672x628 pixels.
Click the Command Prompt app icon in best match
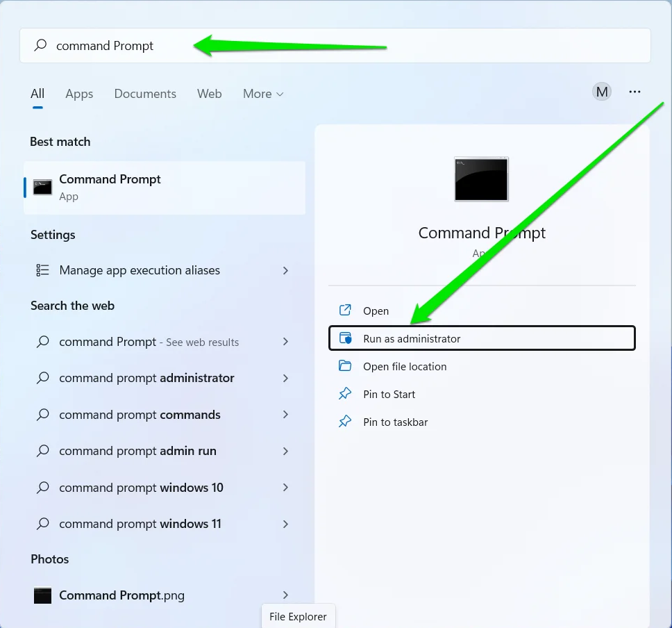(42, 188)
